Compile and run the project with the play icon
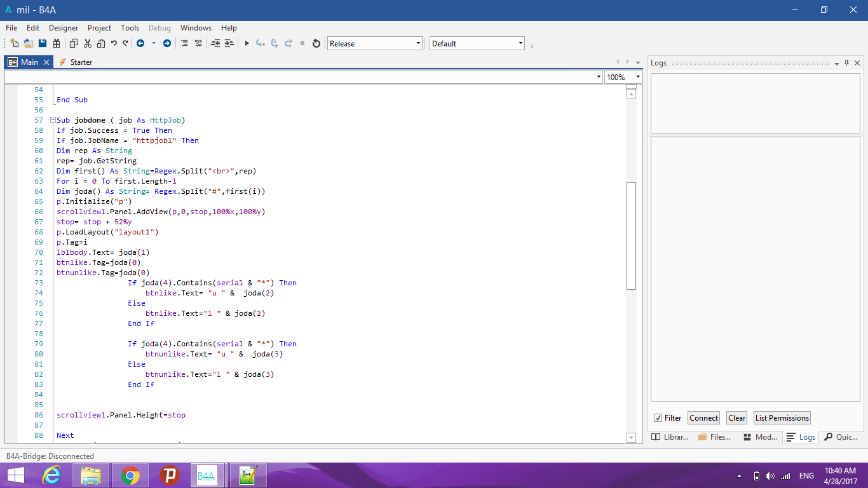The height and width of the screenshot is (488, 868). (x=247, y=43)
